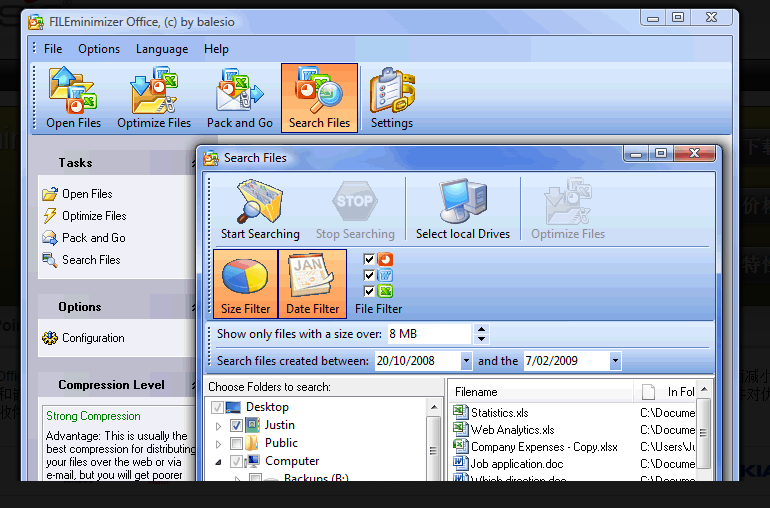Toggle the Size Filter pie chart button

click(246, 283)
